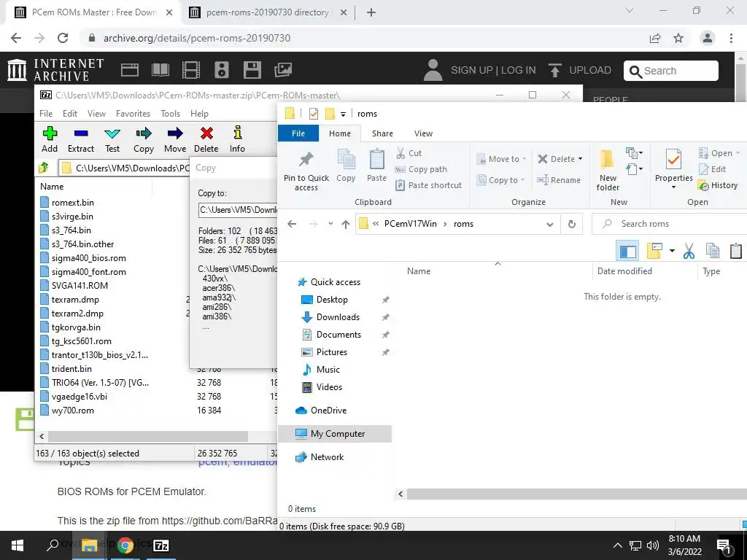Open the 7-Zip File menu

[46, 113]
